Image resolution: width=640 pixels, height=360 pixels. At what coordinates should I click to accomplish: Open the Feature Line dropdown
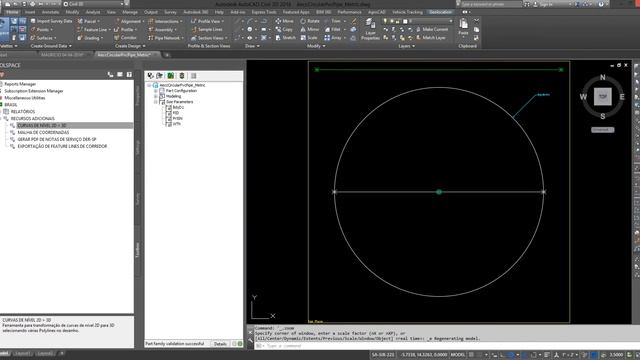94,29
